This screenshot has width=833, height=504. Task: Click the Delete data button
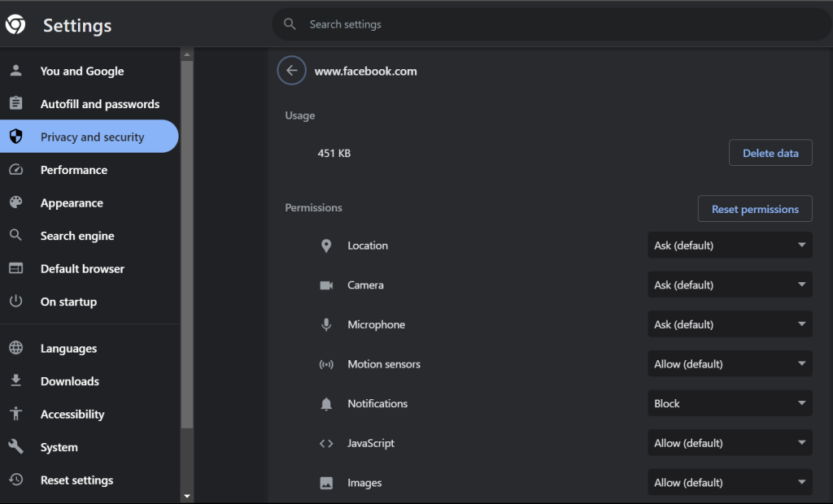click(770, 153)
